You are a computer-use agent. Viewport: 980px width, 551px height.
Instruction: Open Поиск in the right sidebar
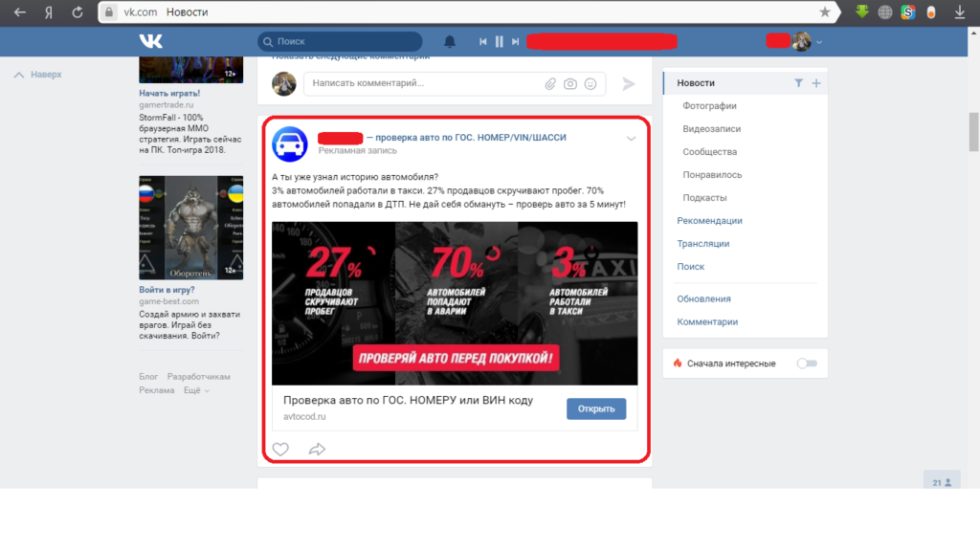tap(691, 267)
